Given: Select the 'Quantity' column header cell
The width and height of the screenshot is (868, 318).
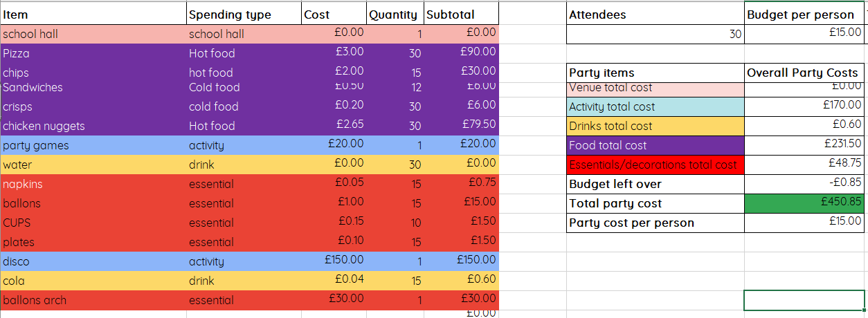Looking at the screenshot, I should 393,15.
